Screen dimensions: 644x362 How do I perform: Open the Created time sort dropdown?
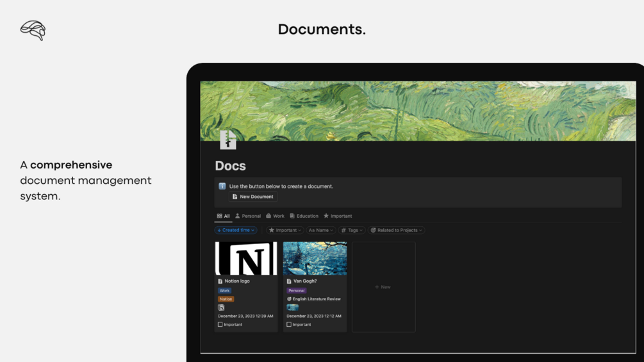236,230
